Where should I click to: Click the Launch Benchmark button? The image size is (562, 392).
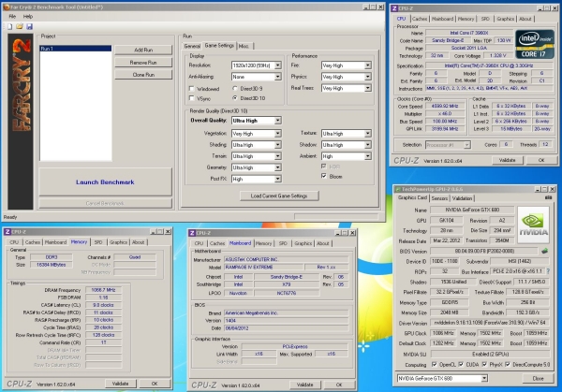pyautogui.click(x=105, y=182)
